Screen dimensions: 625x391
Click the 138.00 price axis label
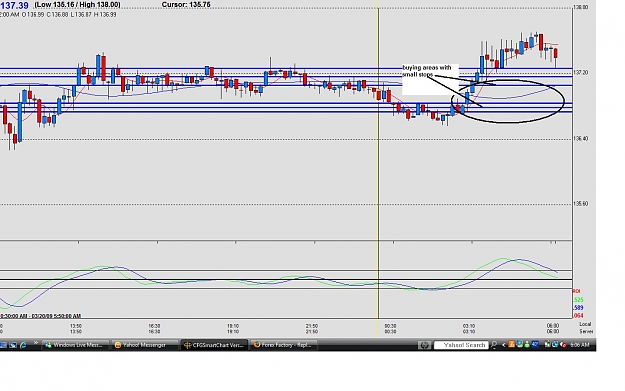(x=580, y=7)
